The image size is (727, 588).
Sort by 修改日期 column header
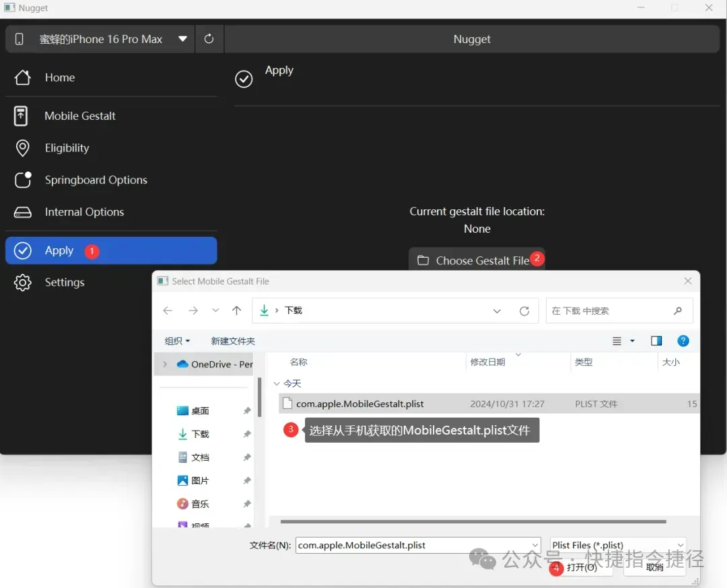pos(488,362)
